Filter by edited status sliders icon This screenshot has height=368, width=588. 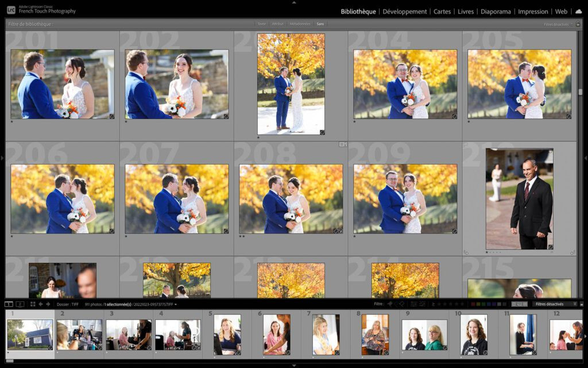click(x=413, y=304)
